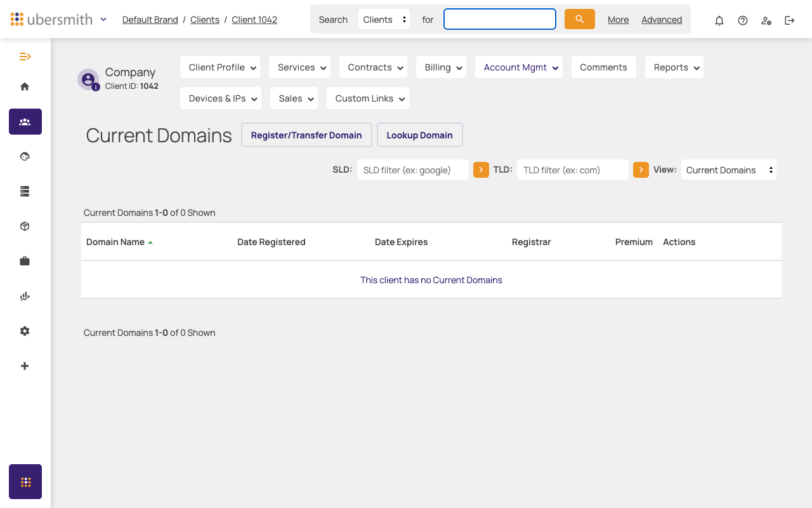Open the brand switcher chevron beside logo
The image size is (812, 508).
[x=103, y=19]
